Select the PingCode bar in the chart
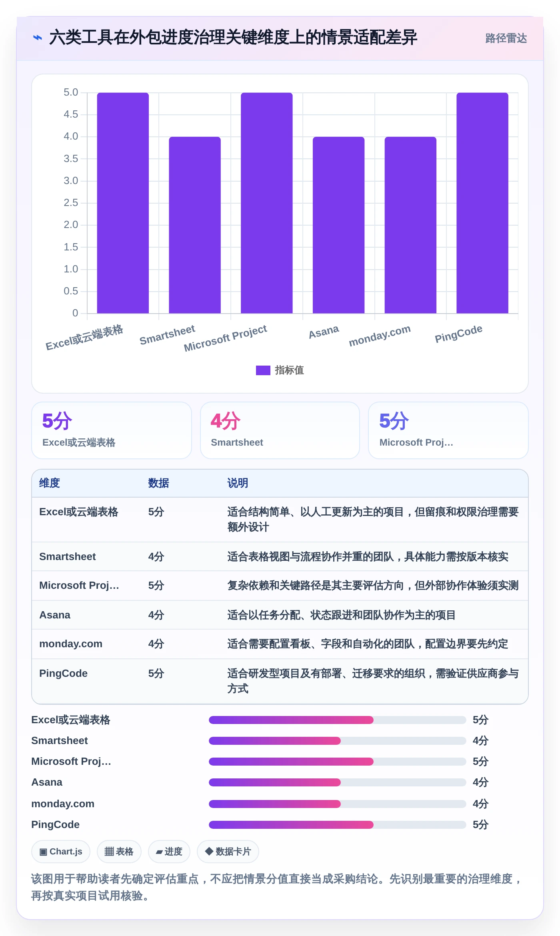Image resolution: width=560 pixels, height=936 pixels. 482,203
